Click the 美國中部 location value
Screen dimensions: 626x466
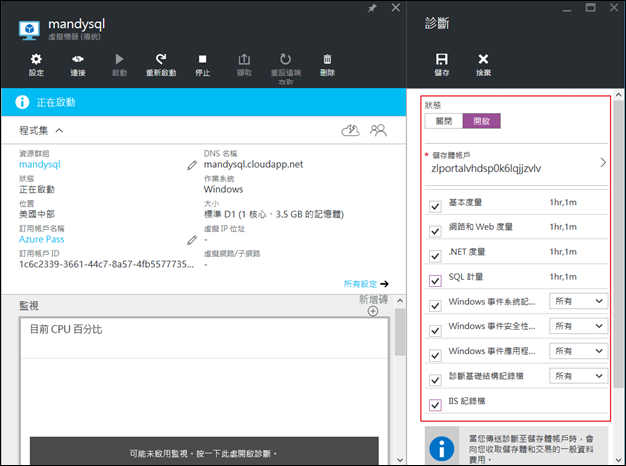(x=37, y=214)
